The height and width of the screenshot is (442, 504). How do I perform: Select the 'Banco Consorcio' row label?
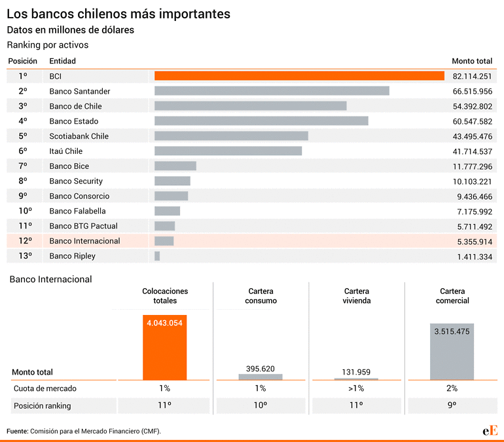(79, 196)
